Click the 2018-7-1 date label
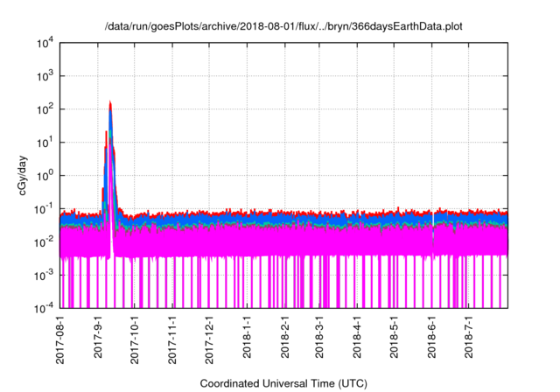This screenshot has height=392, width=560. (x=468, y=337)
